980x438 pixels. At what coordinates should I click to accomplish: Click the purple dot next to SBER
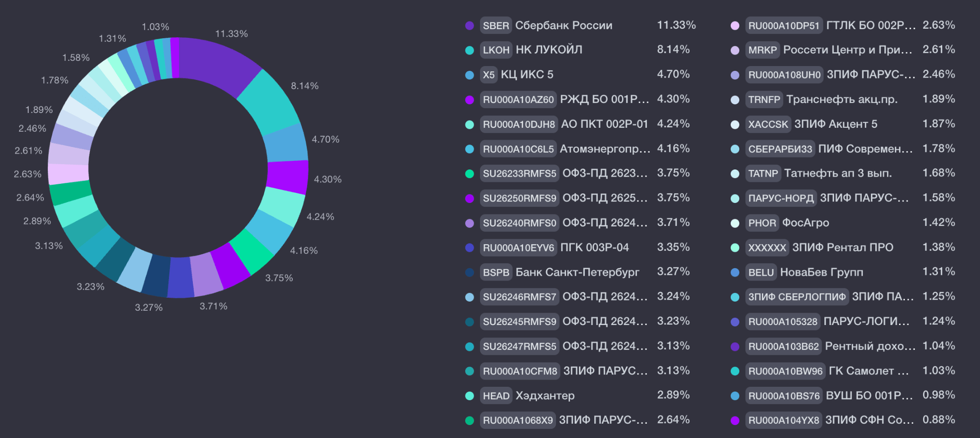tap(469, 25)
